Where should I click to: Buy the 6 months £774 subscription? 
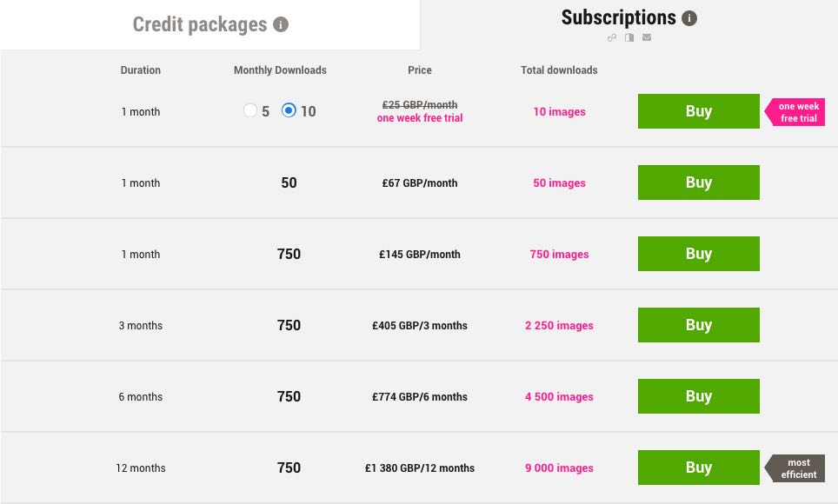(698, 396)
